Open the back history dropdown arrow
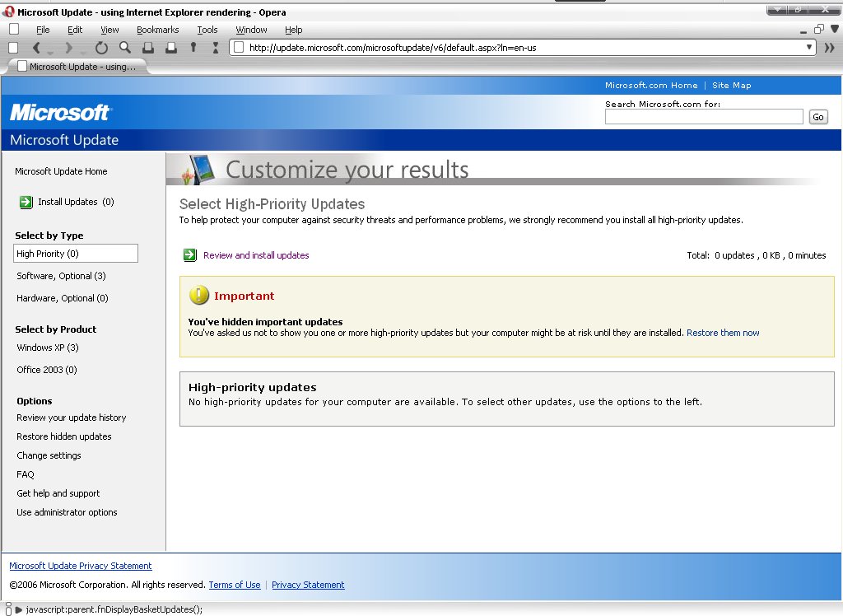This screenshot has height=616, width=843. (x=50, y=51)
